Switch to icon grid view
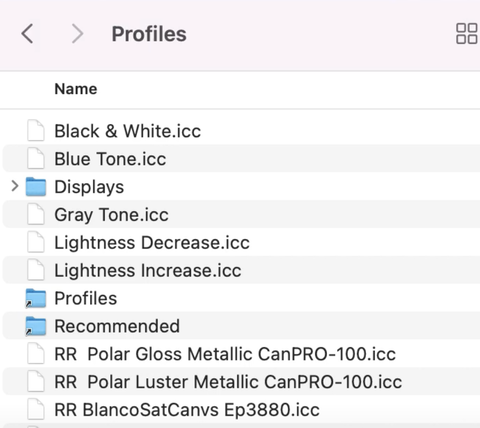 click(x=466, y=34)
